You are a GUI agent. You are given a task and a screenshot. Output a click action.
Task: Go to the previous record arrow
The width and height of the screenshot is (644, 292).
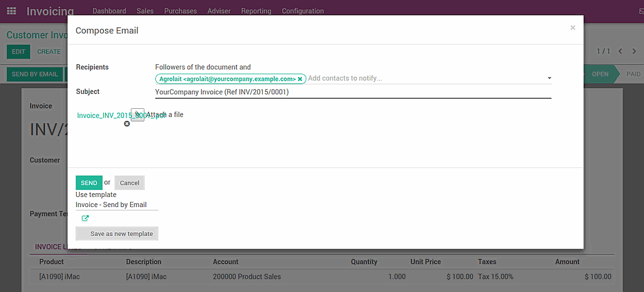pyautogui.click(x=620, y=51)
